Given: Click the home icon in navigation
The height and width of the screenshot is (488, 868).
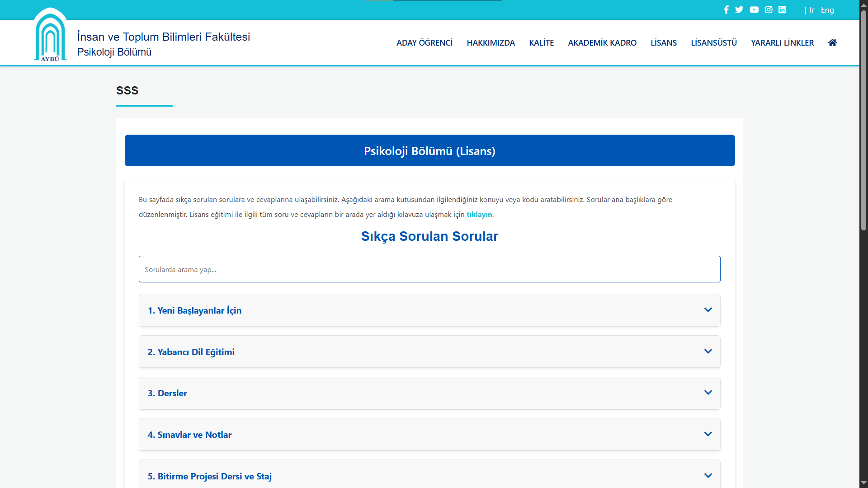Looking at the screenshot, I should pos(832,42).
